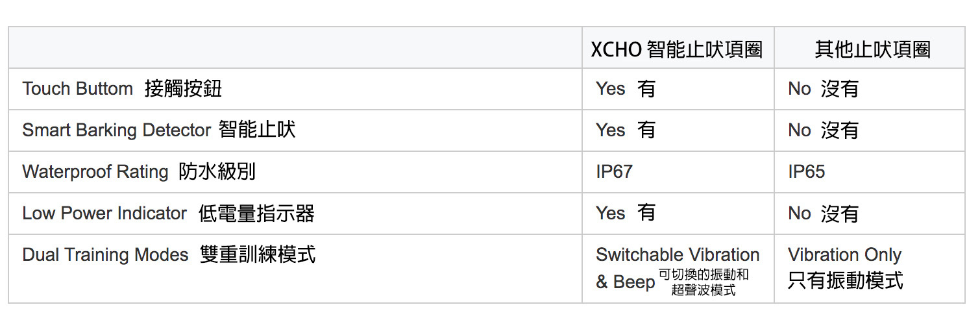Click the Switchable Vibration & Beep text
The width and height of the screenshot is (980, 318).
678,254
